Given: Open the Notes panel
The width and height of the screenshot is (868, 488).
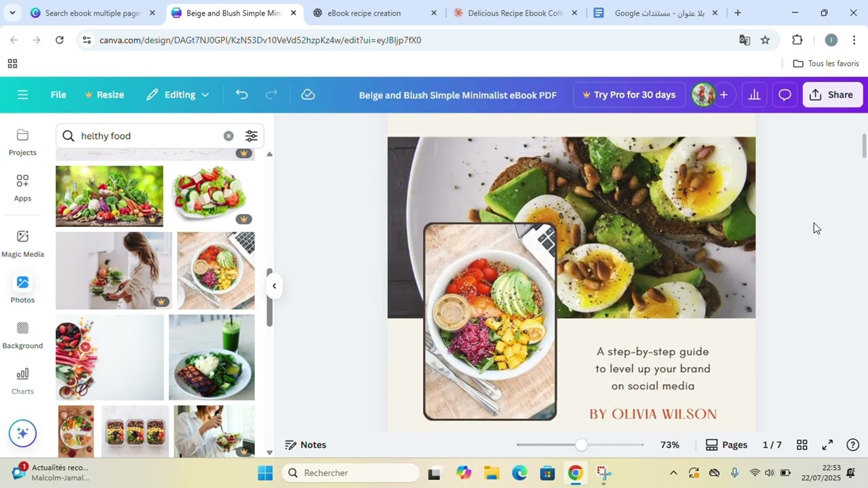Looking at the screenshot, I should pos(305,445).
